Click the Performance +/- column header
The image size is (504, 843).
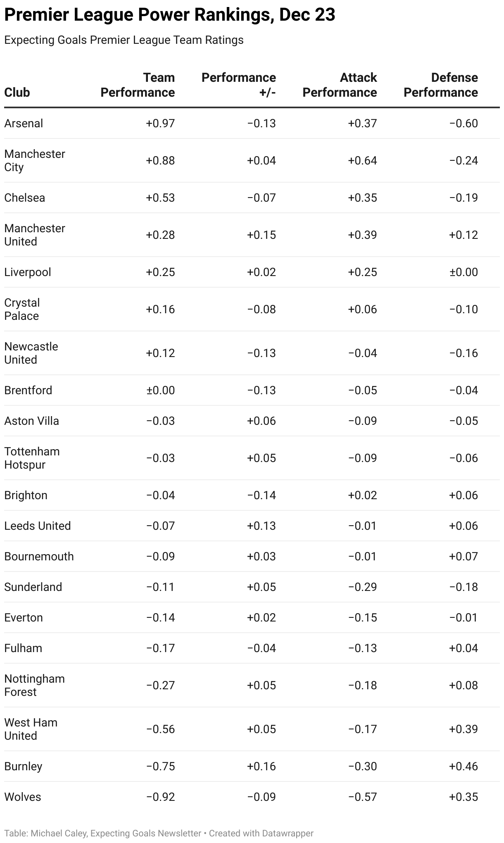coord(238,85)
